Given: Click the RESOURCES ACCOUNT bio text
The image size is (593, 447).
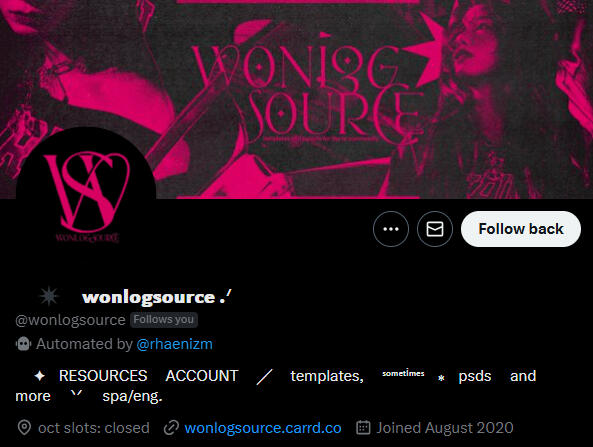Looking at the screenshot, I should (148, 376).
